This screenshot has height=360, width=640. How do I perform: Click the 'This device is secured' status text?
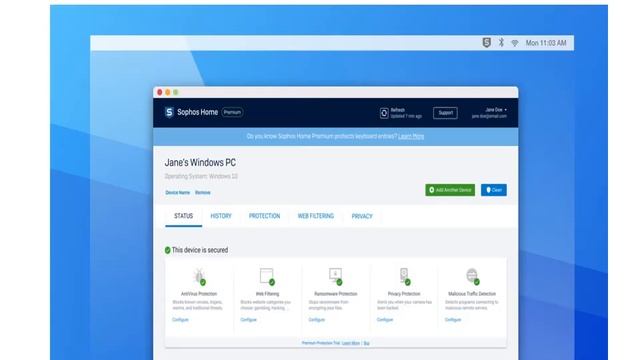click(200, 250)
